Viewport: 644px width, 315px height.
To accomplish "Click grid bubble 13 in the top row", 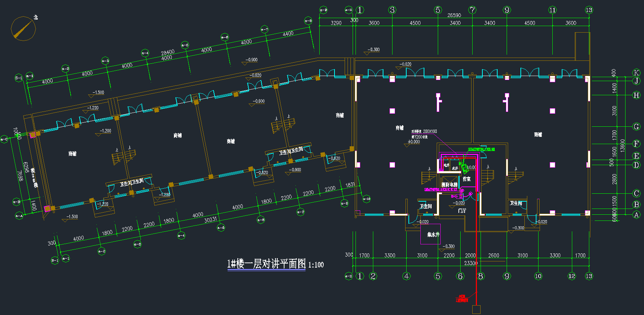I will click(x=589, y=10).
